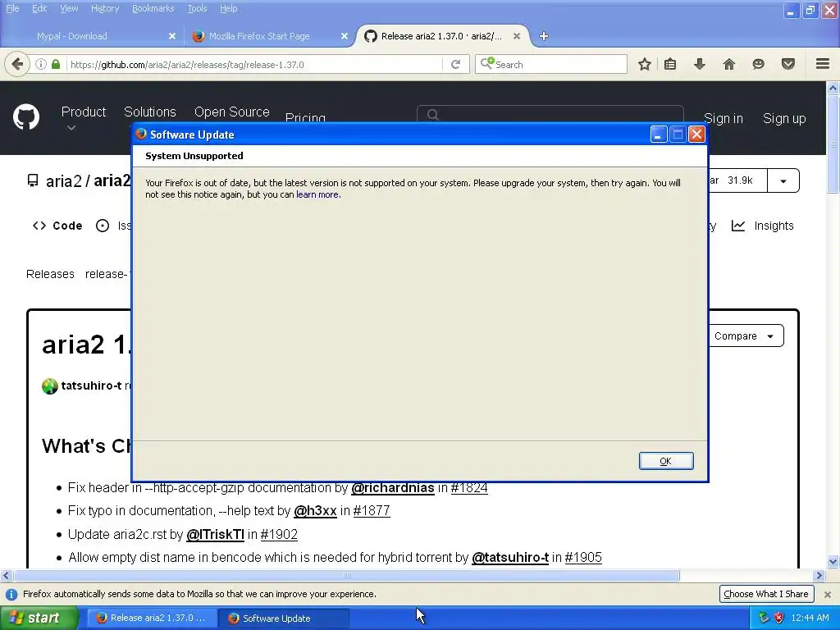Viewport: 840px width, 630px height.
Task: Open the site information icon in the URL bar
Action: [41, 64]
